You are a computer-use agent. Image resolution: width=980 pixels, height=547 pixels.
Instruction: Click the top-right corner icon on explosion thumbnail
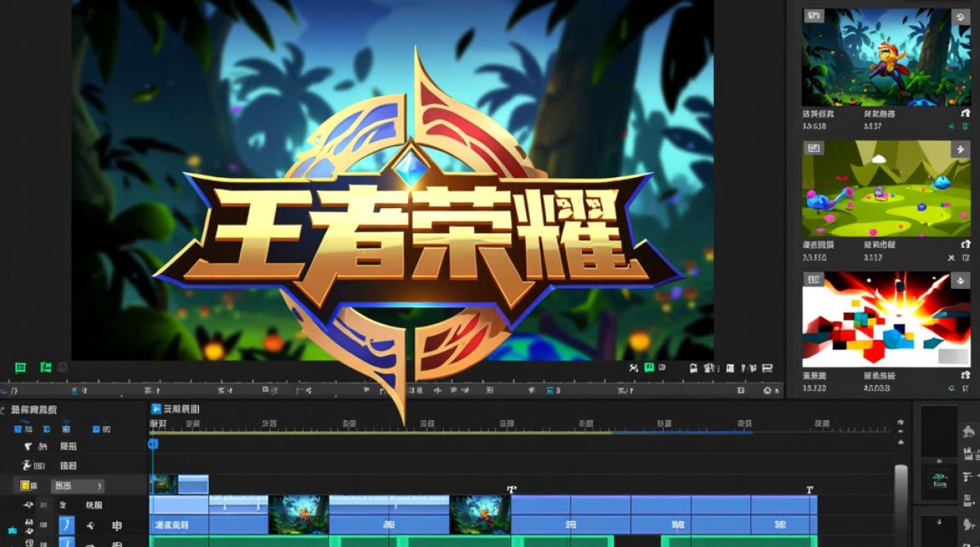(960, 280)
